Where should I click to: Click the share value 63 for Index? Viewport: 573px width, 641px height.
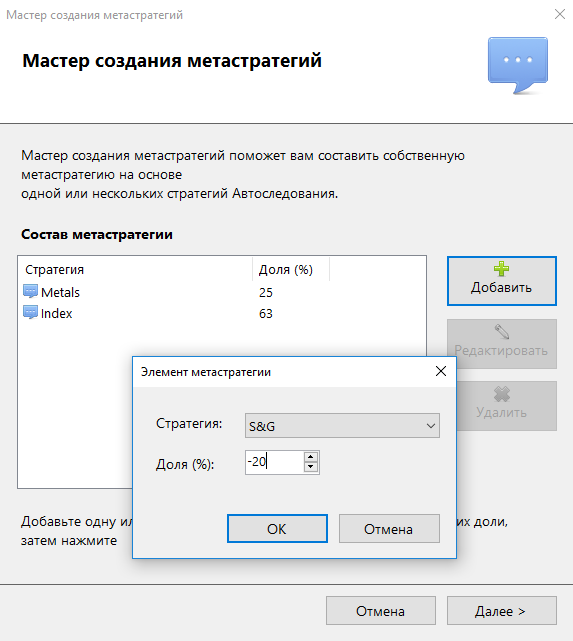[x=266, y=314]
